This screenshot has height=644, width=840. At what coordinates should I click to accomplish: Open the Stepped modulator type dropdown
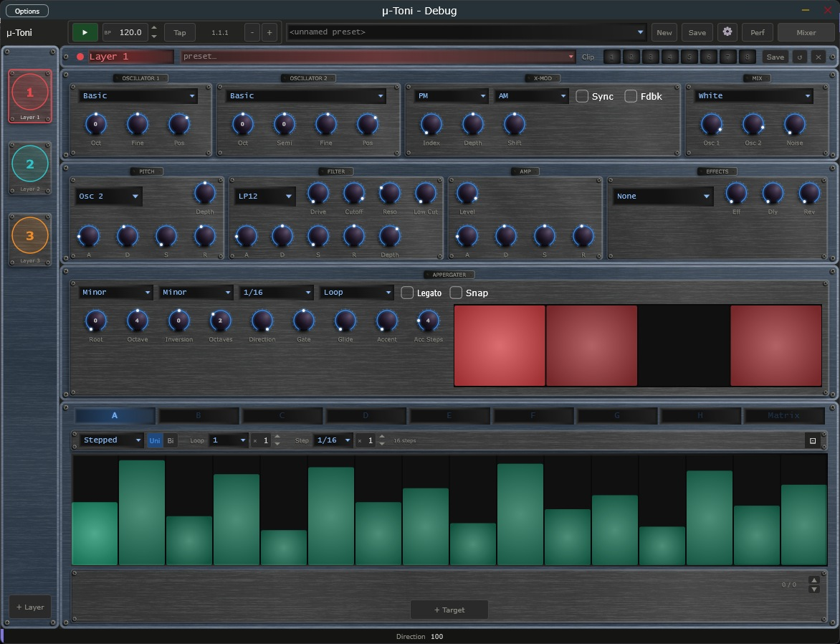point(111,440)
